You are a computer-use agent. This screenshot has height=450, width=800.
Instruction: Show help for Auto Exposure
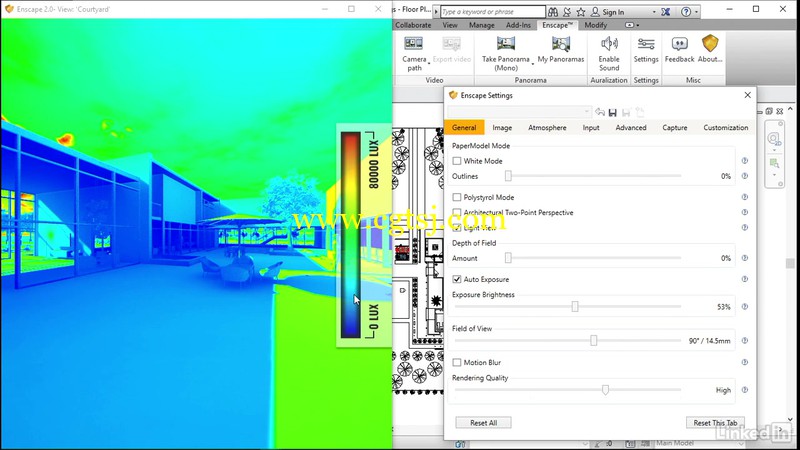click(744, 279)
